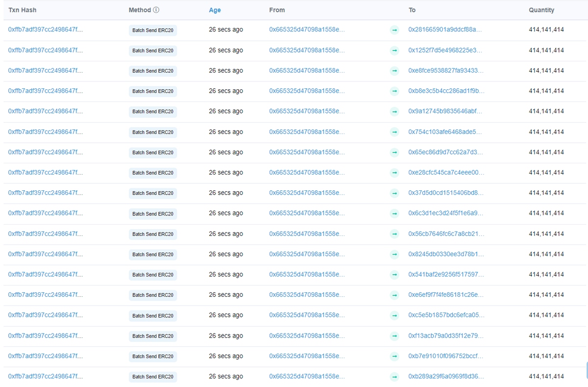588x387 pixels.
Task: Click the Quantity column header
Action: pos(541,10)
